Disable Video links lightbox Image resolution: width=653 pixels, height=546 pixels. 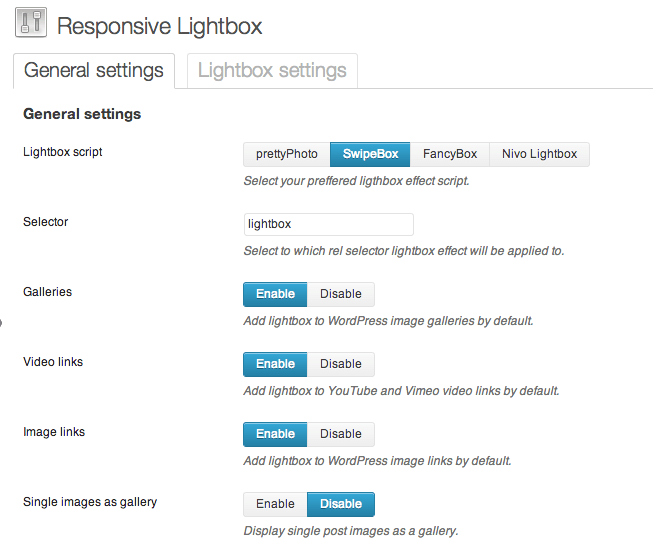pyautogui.click(x=341, y=364)
